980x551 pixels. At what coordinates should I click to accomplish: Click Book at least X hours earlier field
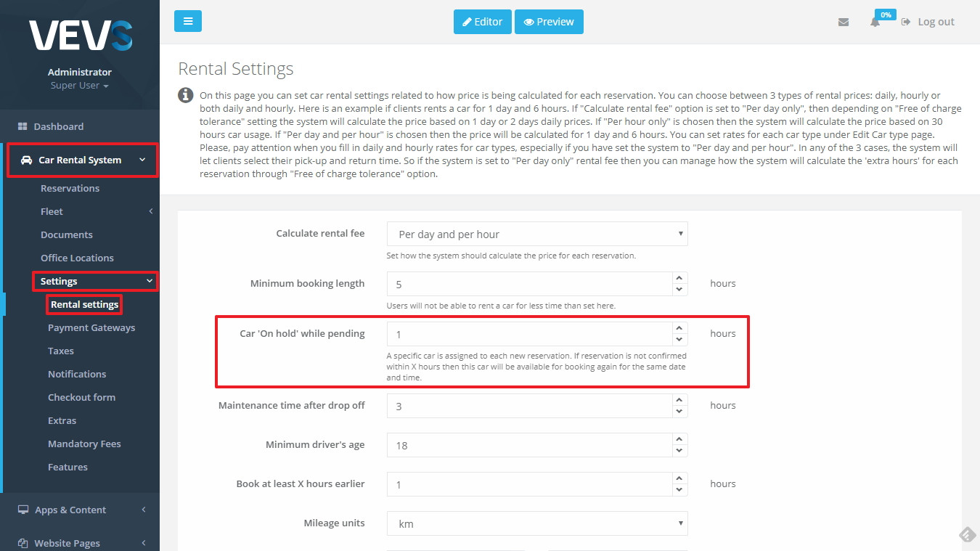click(529, 484)
